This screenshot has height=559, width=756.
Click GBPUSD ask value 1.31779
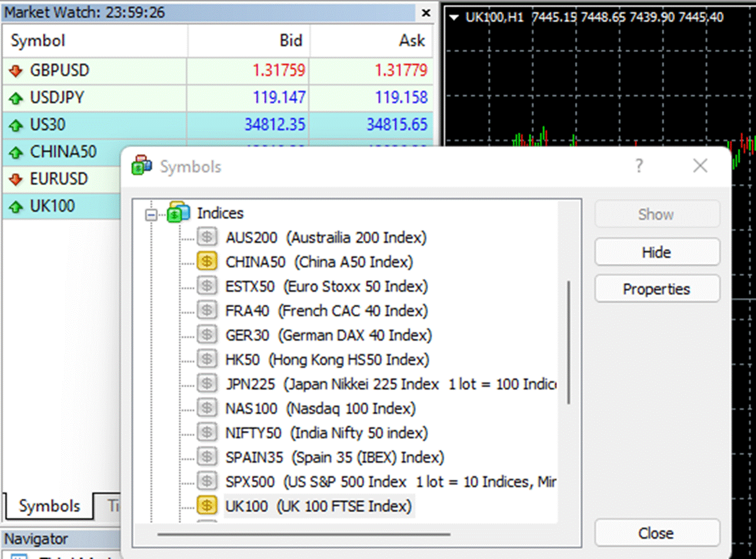(x=401, y=71)
